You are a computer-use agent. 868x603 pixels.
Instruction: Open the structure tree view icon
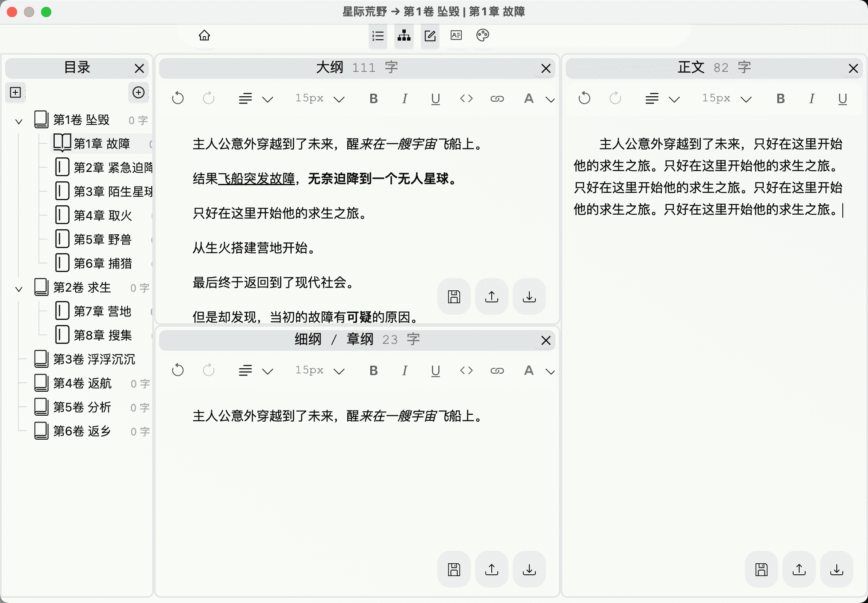(404, 36)
